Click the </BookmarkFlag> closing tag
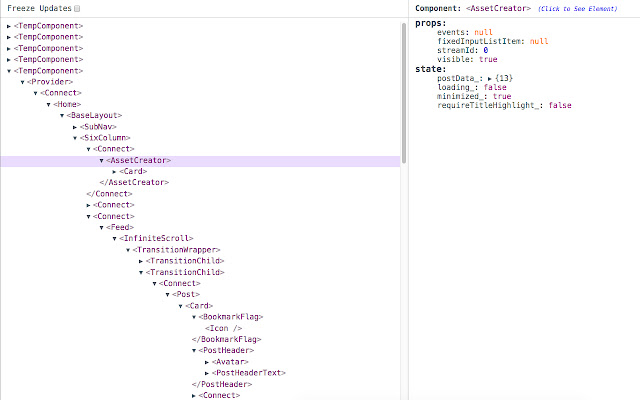Screen dimensions: 640x400 click(227, 339)
